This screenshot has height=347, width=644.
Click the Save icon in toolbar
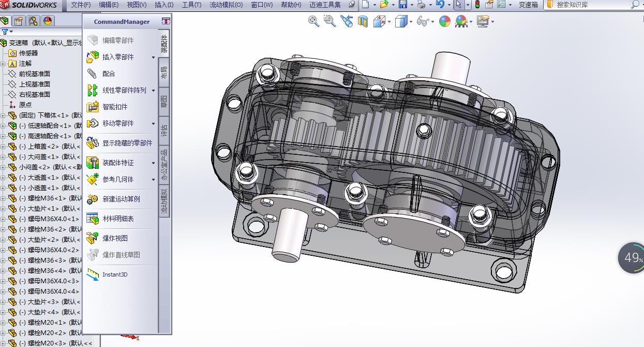[x=402, y=5]
